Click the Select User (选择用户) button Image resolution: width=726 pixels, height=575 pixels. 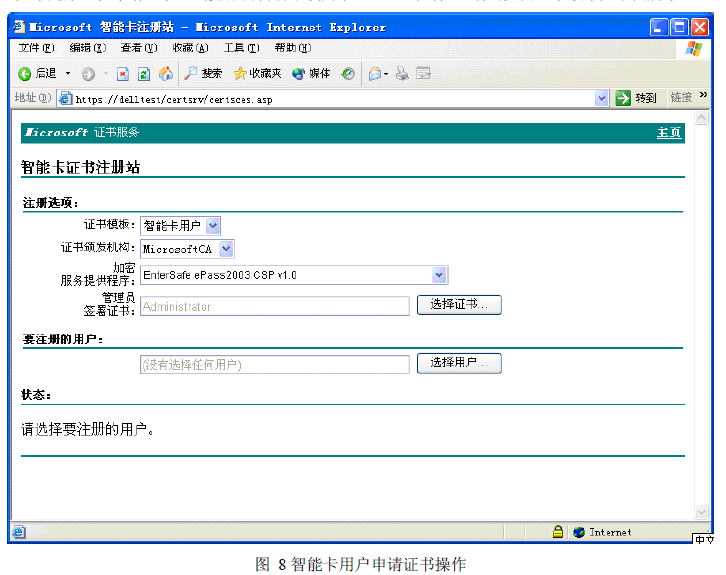(x=459, y=363)
